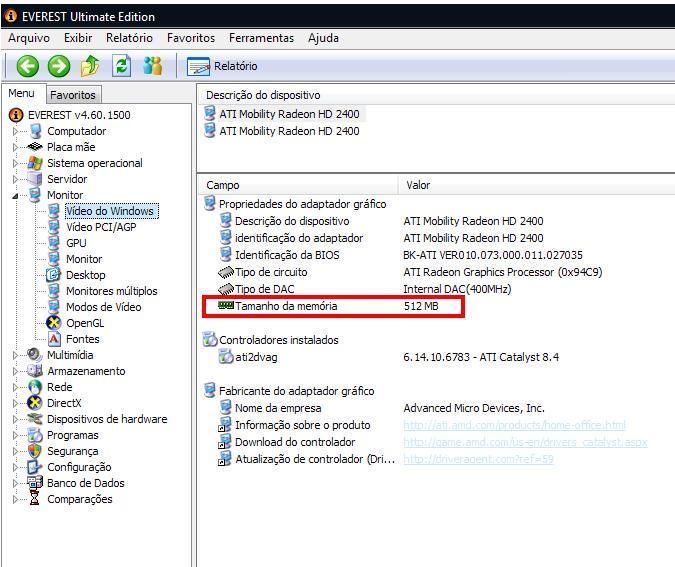Viewport: 675px width, 567px height.
Task: Select Modos de Vídeo tree item
Action: point(103,307)
